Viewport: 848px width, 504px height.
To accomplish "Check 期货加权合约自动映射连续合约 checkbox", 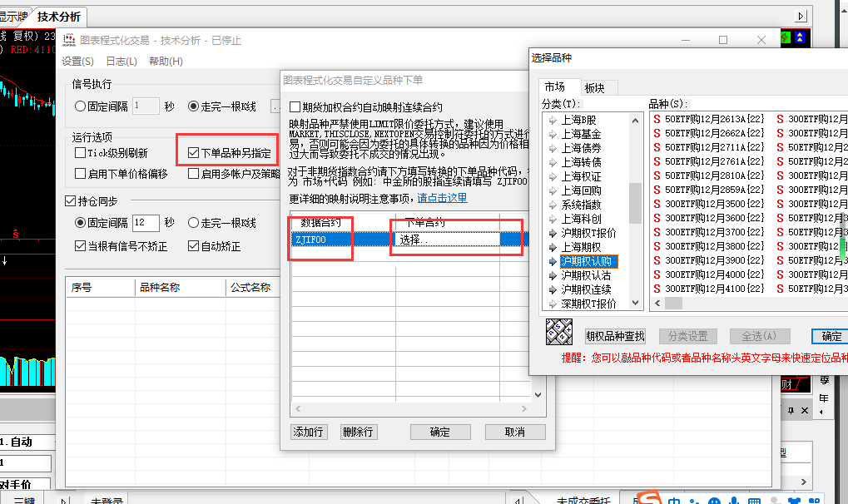I will (295, 107).
